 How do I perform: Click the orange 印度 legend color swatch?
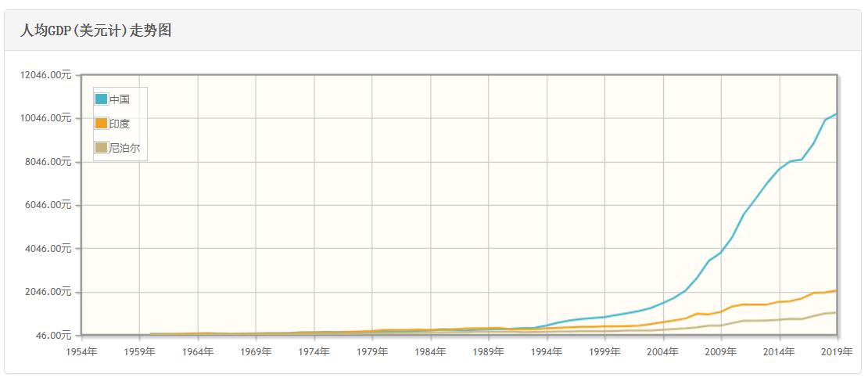tap(101, 124)
